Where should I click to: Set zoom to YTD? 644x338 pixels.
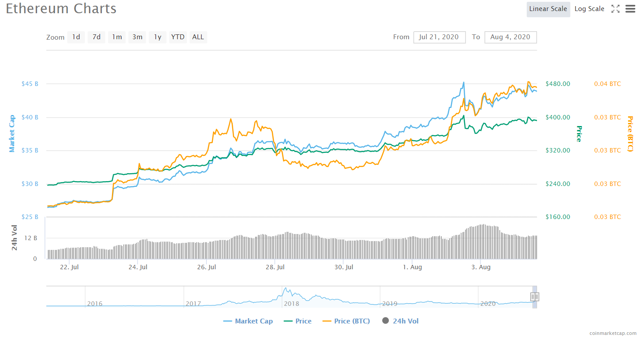[178, 37]
